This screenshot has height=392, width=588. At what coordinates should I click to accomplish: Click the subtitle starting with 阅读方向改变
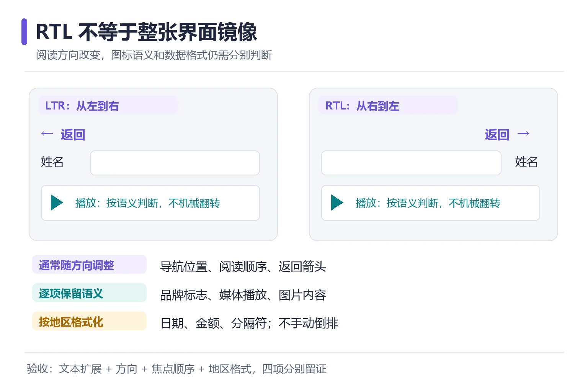pos(154,55)
